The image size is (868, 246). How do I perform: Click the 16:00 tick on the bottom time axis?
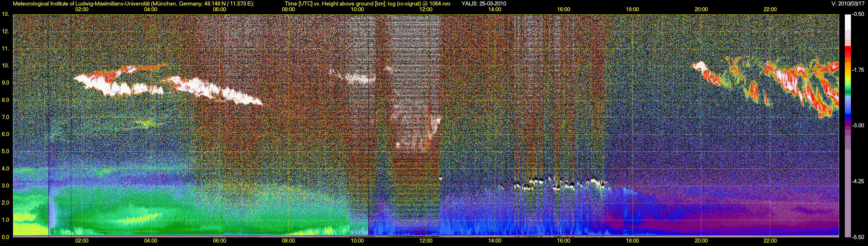(564, 241)
